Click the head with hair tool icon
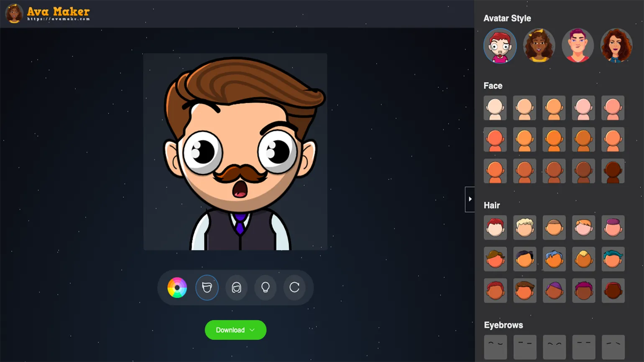The image size is (644, 362). tap(236, 288)
